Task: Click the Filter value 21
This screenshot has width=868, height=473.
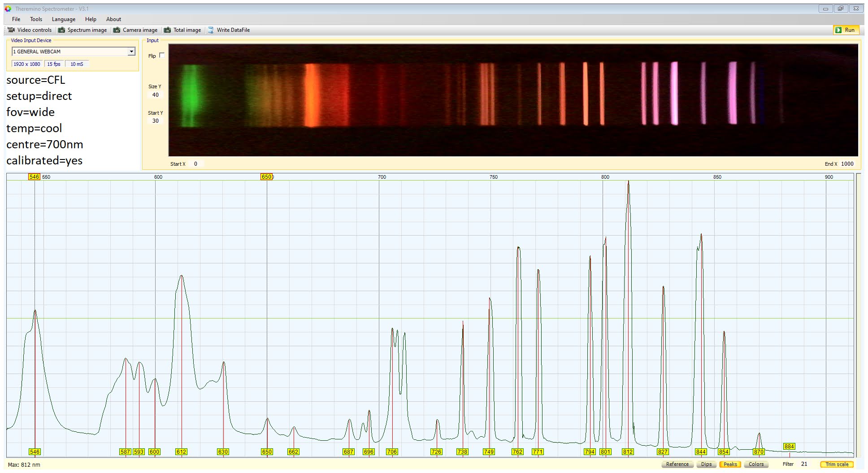Action: (804, 464)
